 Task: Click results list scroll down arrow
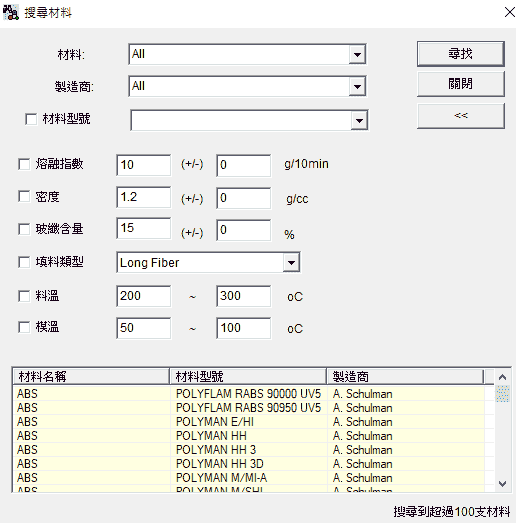tap(502, 484)
